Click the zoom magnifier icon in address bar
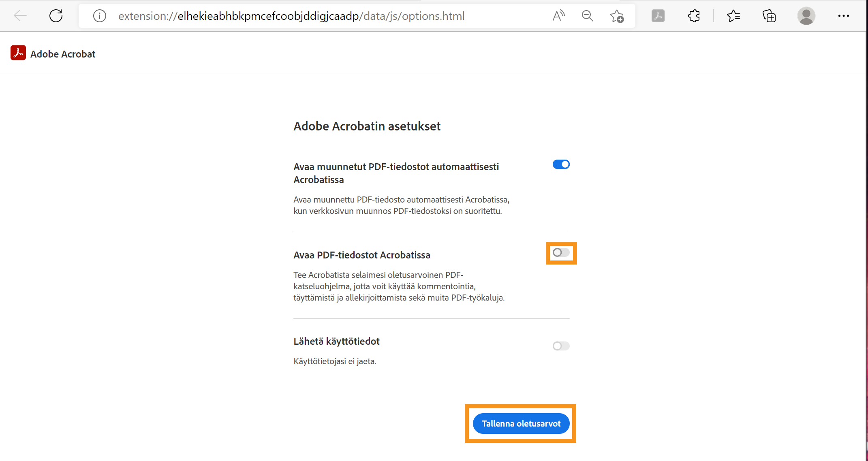 point(587,16)
